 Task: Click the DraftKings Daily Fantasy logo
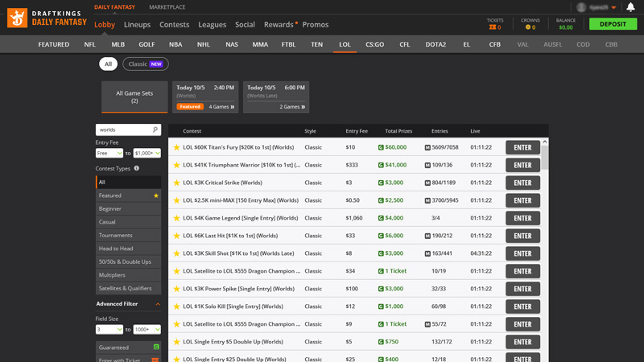(x=47, y=18)
